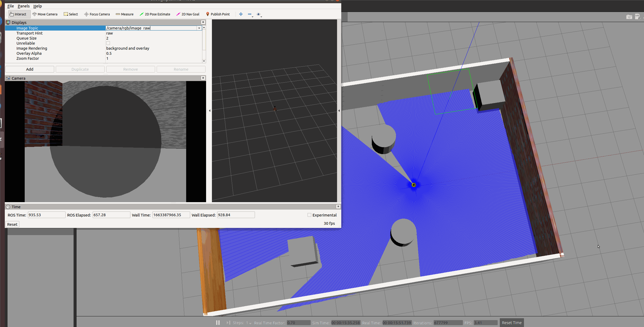Select the Transport Hint row

tap(104, 33)
